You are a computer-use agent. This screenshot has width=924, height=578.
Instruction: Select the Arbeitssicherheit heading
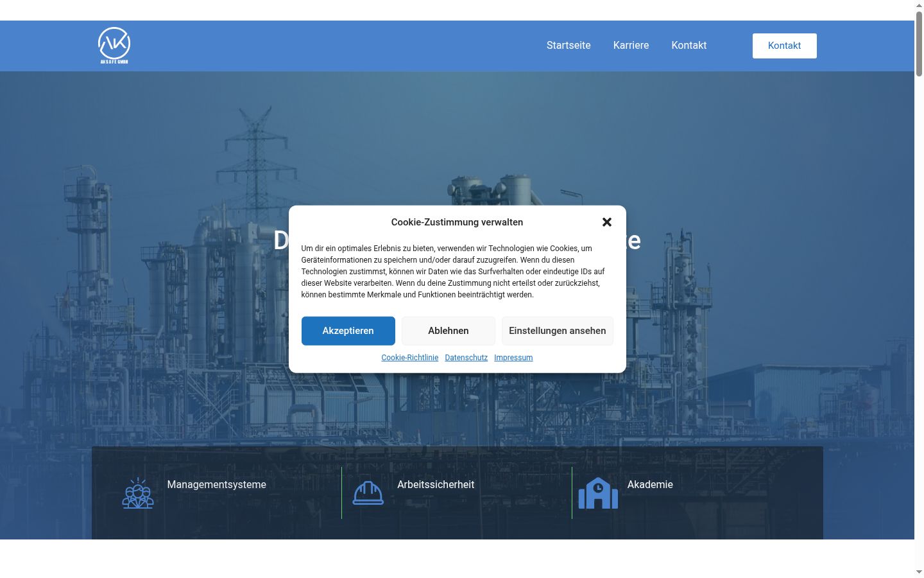[436, 485]
